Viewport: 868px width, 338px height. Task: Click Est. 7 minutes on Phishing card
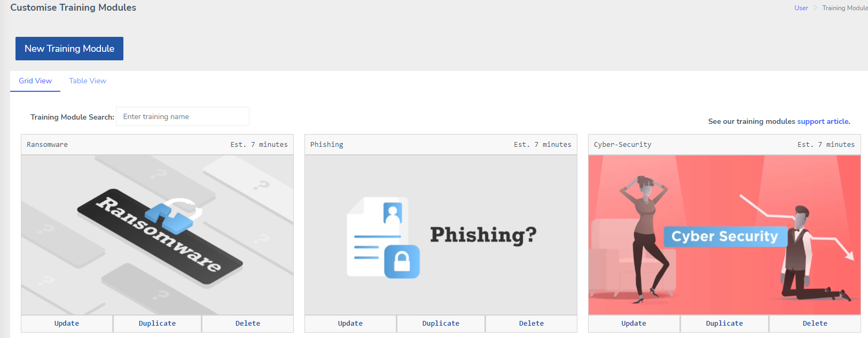pos(543,145)
